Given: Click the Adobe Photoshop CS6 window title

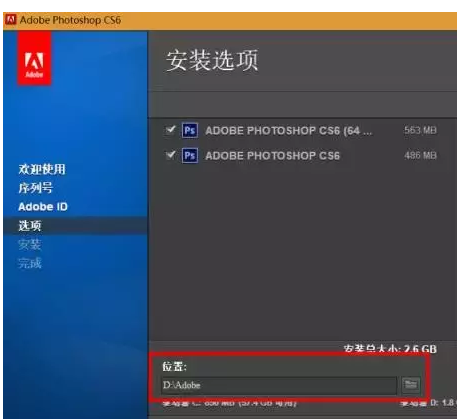Looking at the screenshot, I should pos(70,20).
